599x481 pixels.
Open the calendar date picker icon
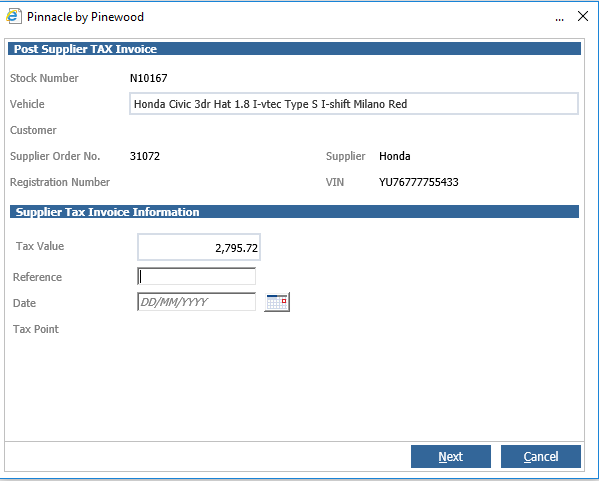coord(277,302)
